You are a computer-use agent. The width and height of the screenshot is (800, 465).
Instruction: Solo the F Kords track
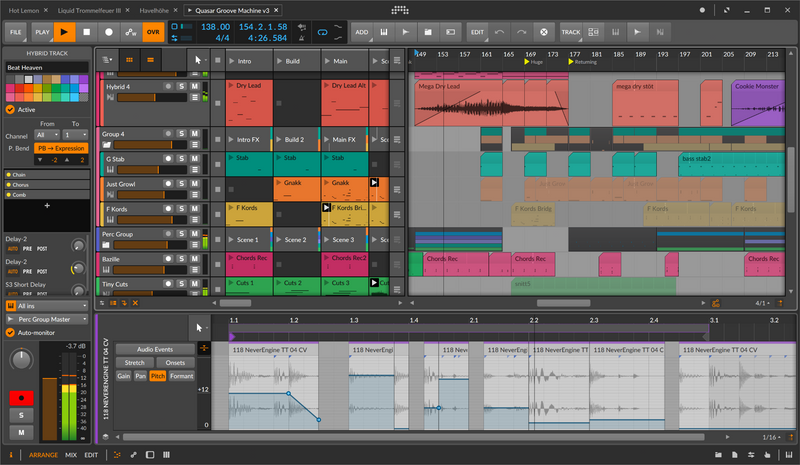pos(182,209)
